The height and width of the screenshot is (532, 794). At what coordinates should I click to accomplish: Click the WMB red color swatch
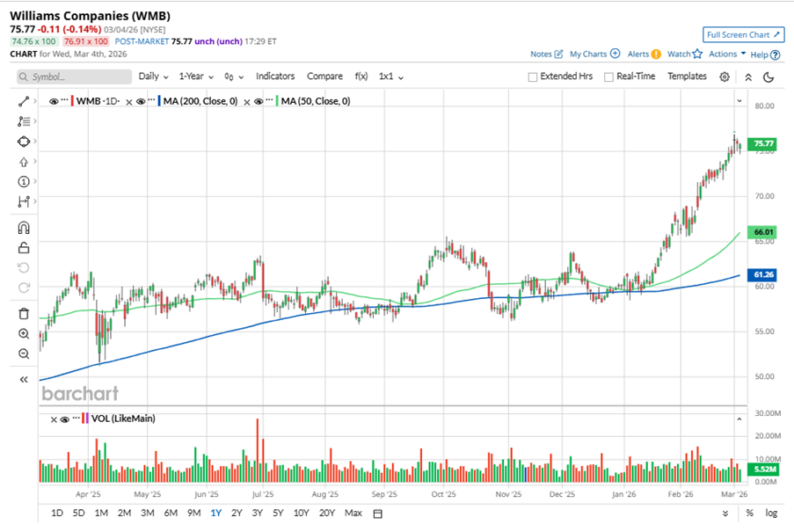72,101
